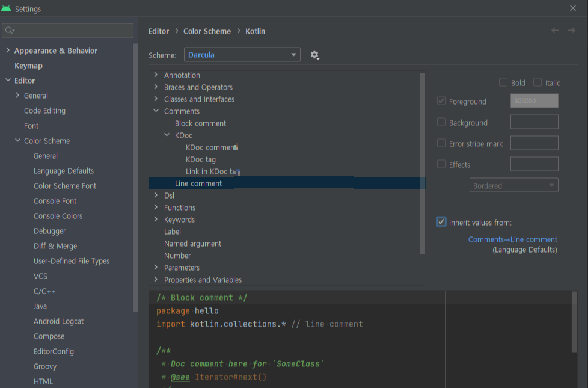Screen dimensions: 588x388
Task: Click the scheme gear actions icon
Action: [314, 55]
